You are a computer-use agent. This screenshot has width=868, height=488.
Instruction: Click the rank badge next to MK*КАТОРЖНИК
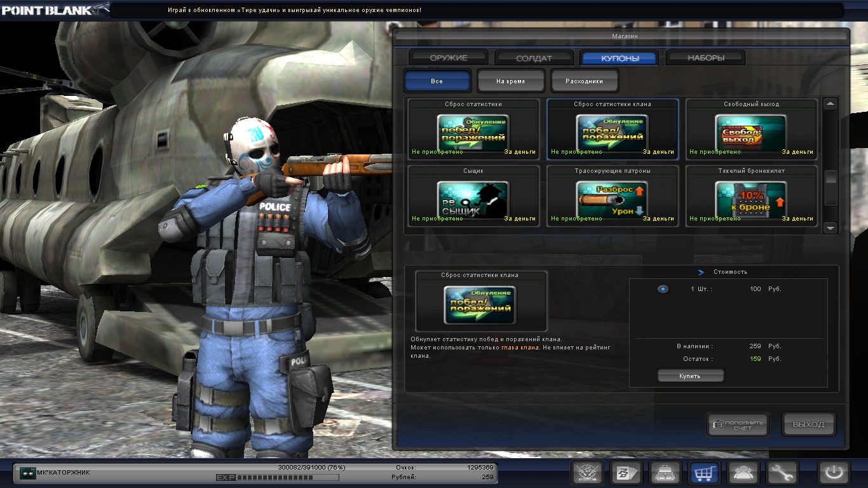[27, 473]
